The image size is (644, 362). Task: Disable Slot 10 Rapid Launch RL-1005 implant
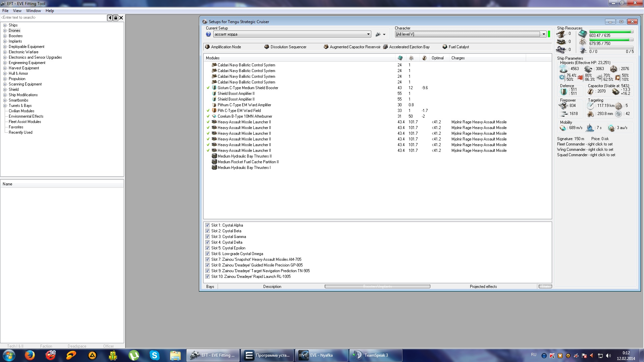[x=207, y=277]
